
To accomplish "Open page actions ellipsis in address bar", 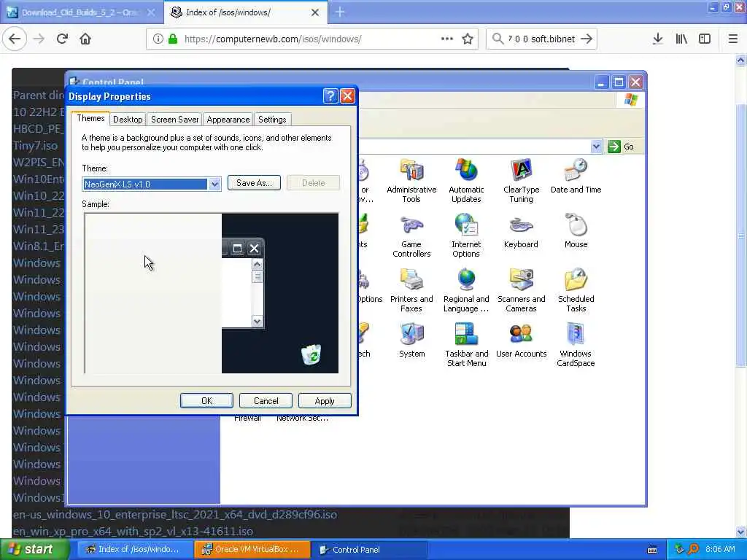I will click(447, 39).
